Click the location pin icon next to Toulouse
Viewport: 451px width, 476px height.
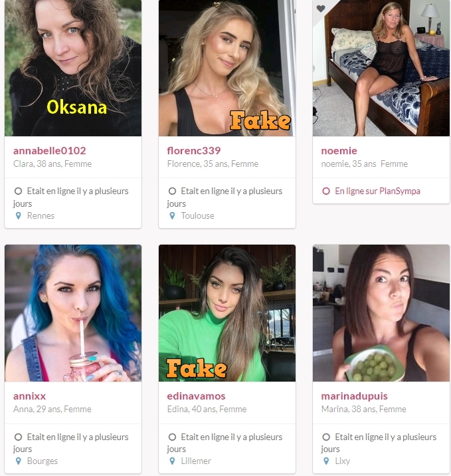(x=172, y=216)
